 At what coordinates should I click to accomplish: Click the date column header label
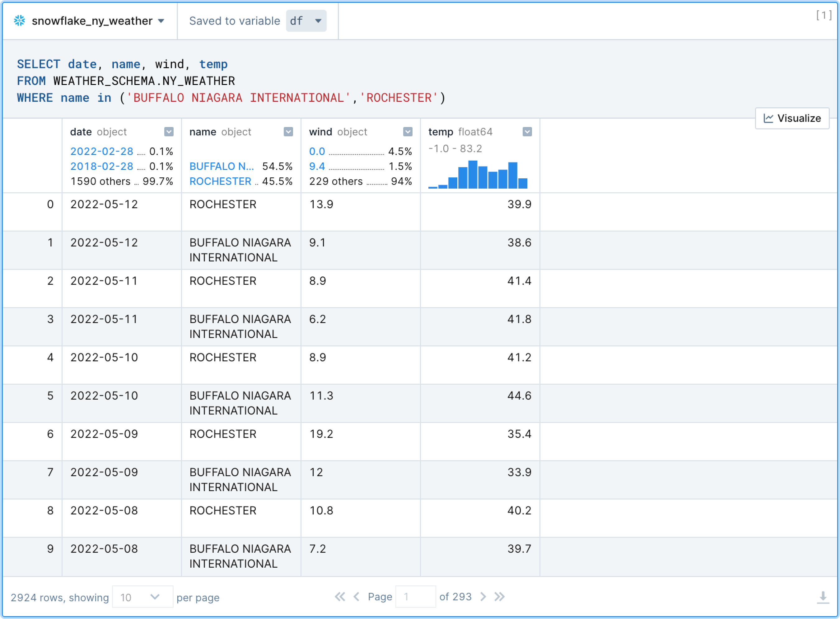81,132
